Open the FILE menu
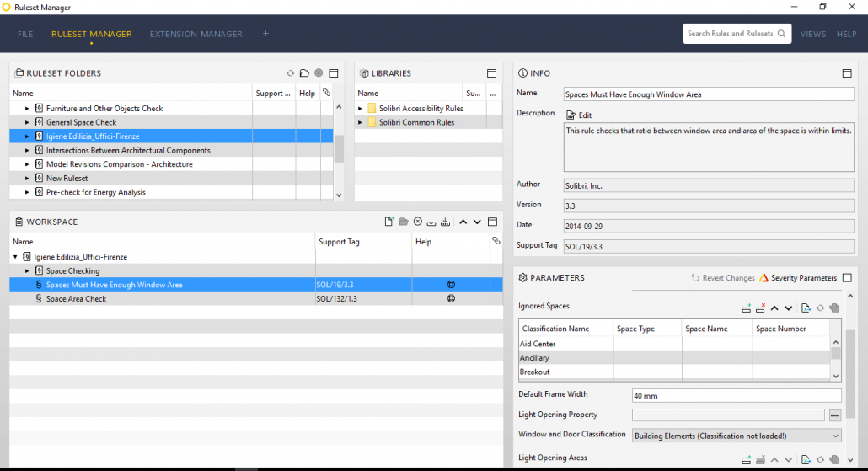 (25, 34)
